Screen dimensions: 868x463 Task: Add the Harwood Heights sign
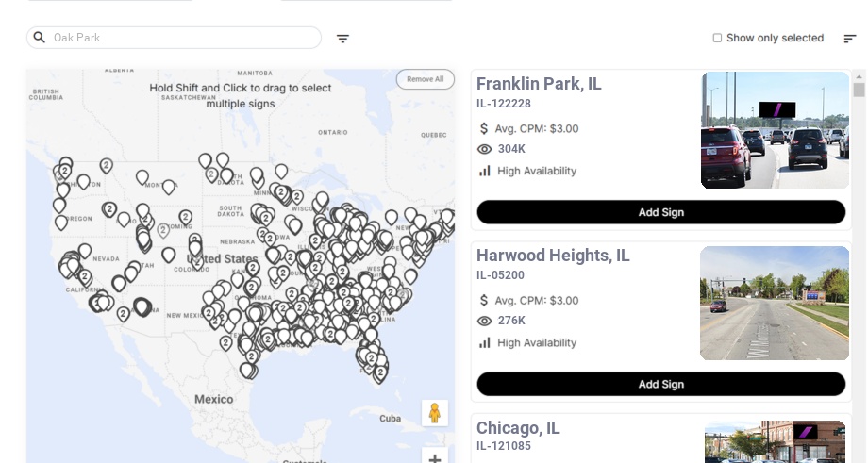pyautogui.click(x=660, y=384)
